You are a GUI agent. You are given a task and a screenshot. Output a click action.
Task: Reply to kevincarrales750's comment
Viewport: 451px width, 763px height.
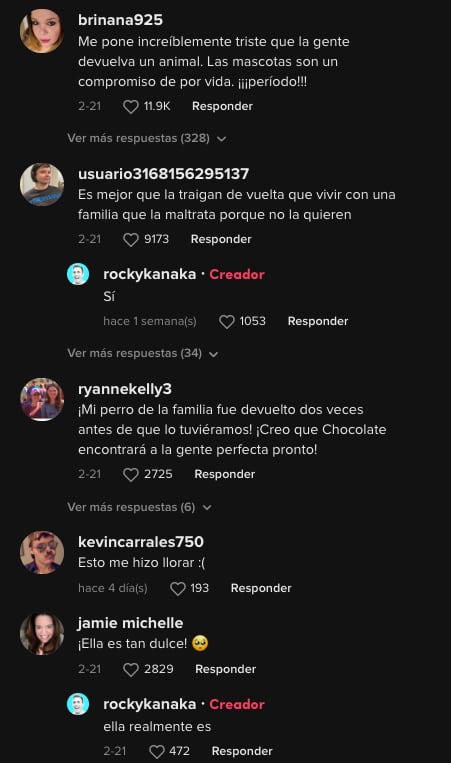pyautogui.click(x=261, y=588)
